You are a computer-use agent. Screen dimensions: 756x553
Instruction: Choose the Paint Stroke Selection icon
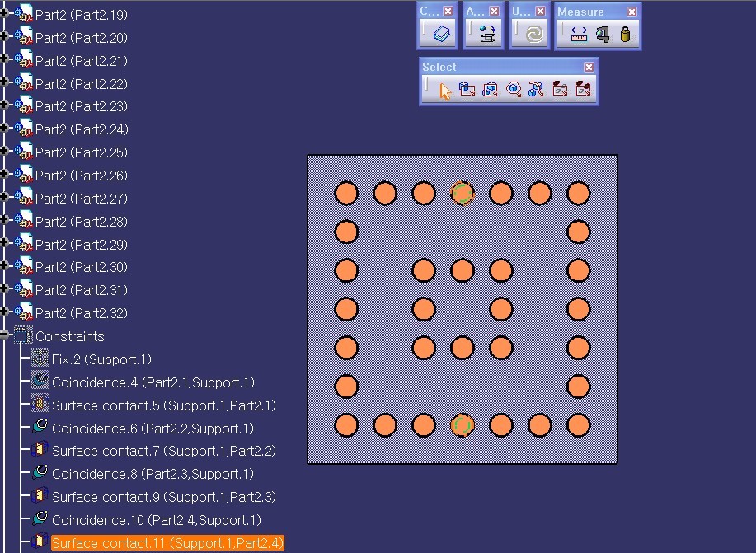coord(536,90)
